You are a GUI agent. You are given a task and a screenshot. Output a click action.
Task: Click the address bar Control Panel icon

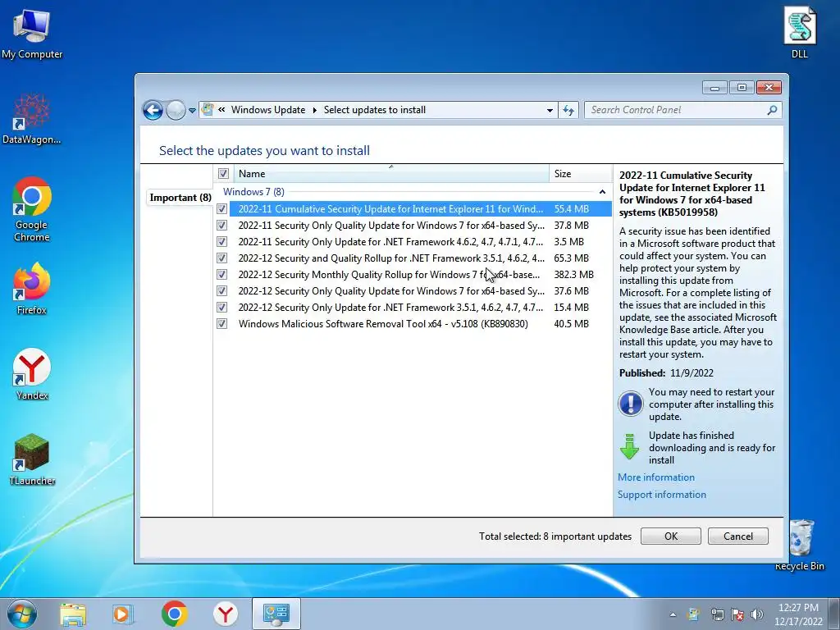(208, 110)
